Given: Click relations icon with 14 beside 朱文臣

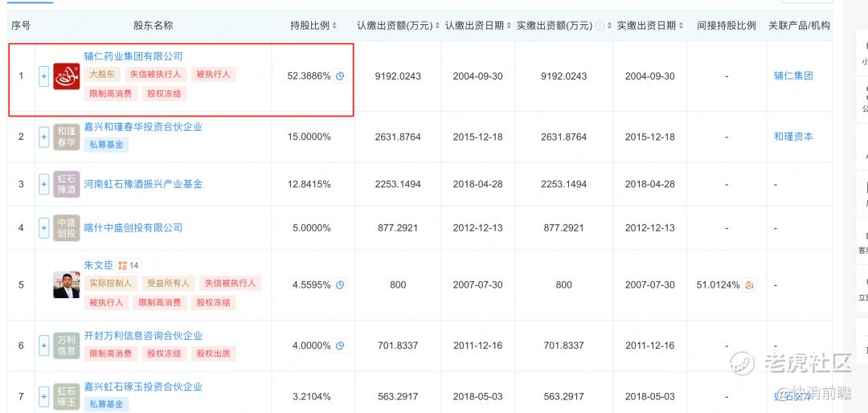Looking at the screenshot, I should point(129,265).
